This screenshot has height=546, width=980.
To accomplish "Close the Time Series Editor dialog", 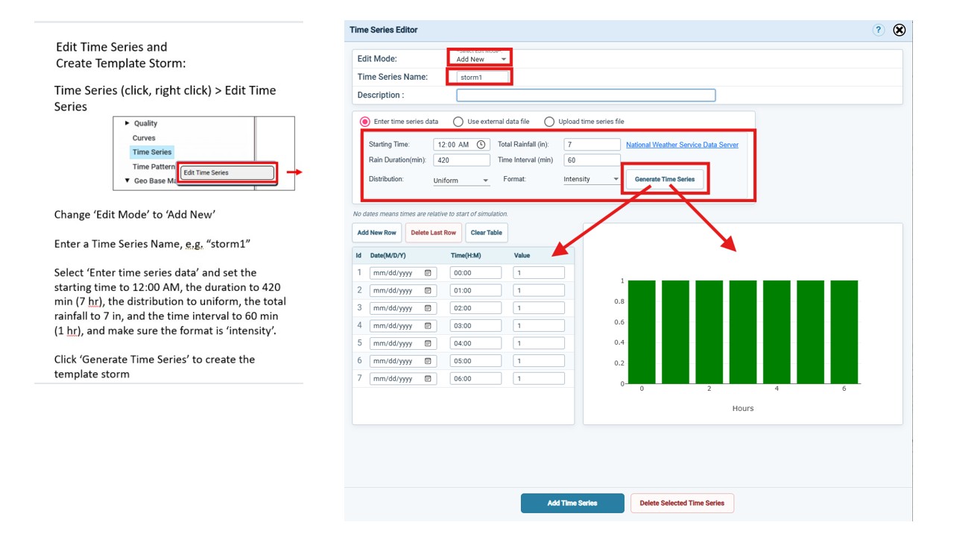I will tap(900, 30).
